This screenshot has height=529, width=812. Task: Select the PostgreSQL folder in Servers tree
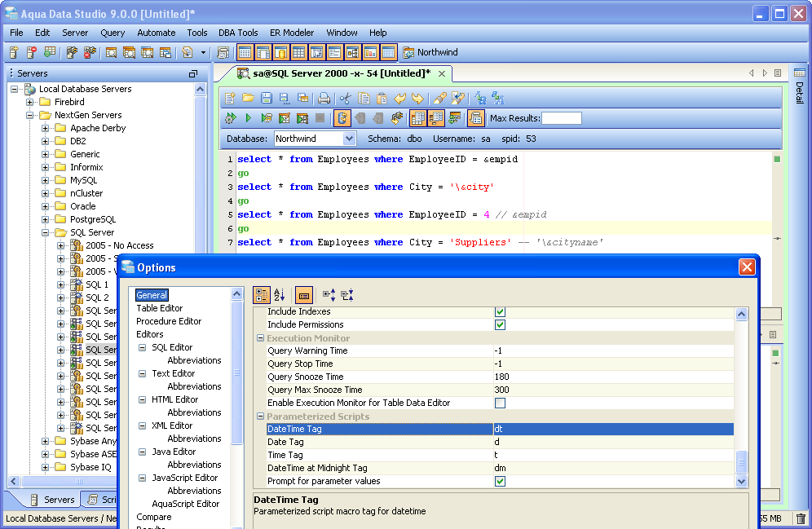click(93, 219)
